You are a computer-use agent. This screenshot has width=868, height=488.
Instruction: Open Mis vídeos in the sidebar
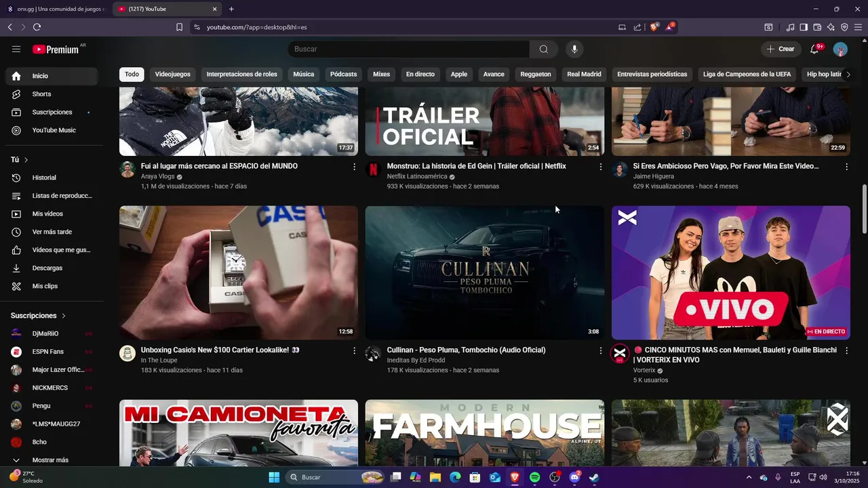point(52,213)
